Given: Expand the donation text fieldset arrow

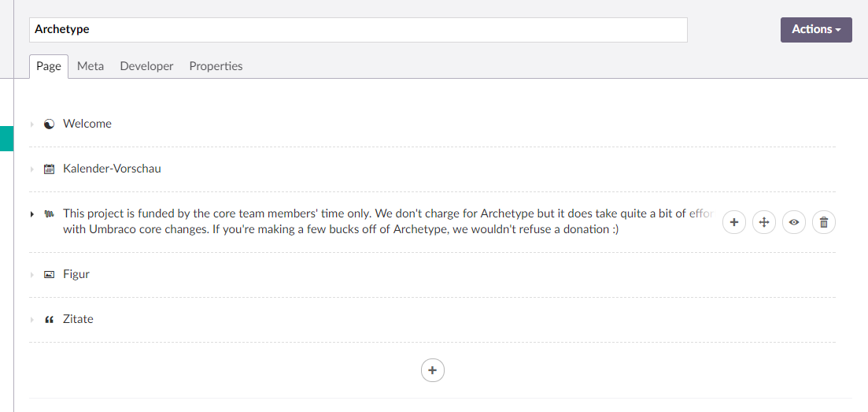Looking at the screenshot, I should (x=32, y=214).
